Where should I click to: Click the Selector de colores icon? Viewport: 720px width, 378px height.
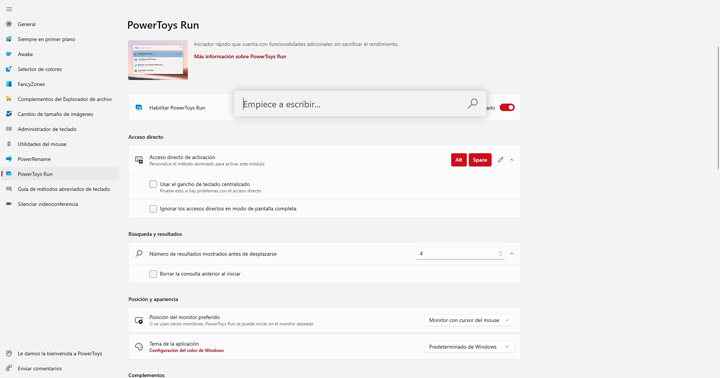coord(9,69)
